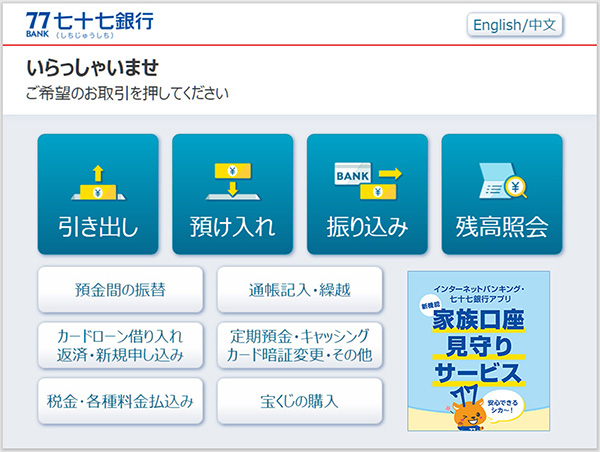Tap the 宝くじの購入 lottery button
The width and height of the screenshot is (600, 452).
300,401
